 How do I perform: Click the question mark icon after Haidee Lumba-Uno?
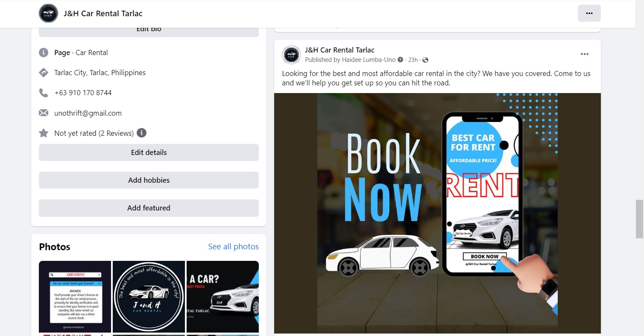coord(400,60)
